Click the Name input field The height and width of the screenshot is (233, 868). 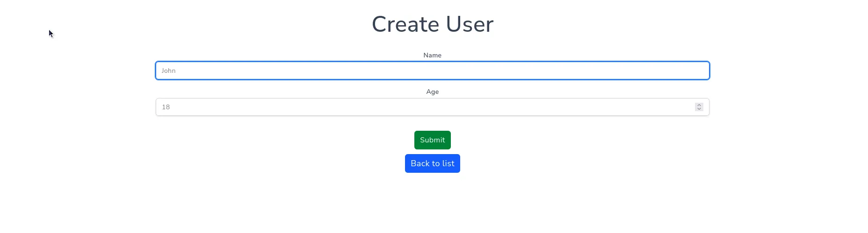433,71
